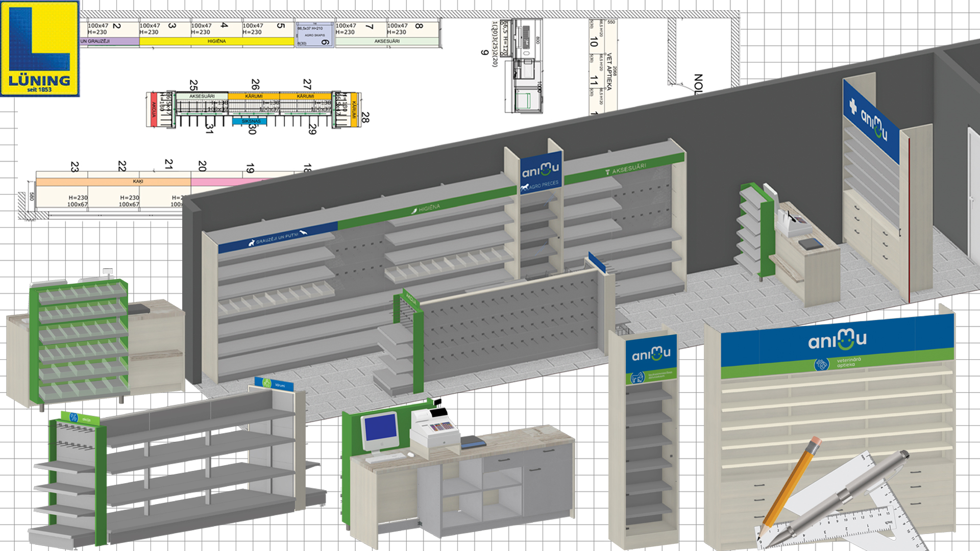Select the yellow HIGIĒNA zone band
This screenshot has height=551, width=980.
216,41
